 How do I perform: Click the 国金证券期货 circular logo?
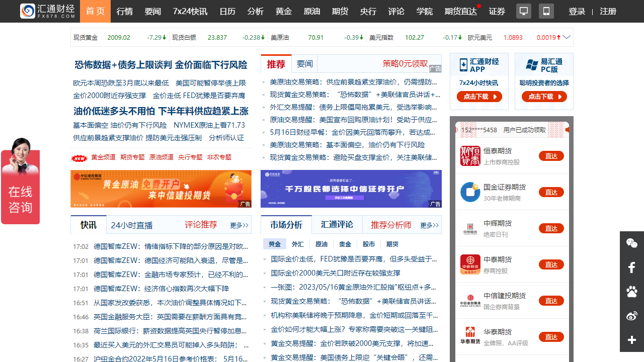[470, 192]
